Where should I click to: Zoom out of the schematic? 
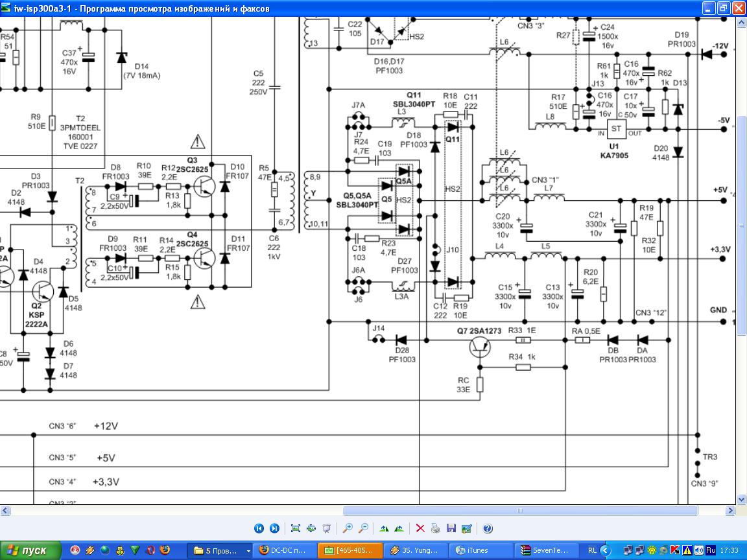(363, 528)
